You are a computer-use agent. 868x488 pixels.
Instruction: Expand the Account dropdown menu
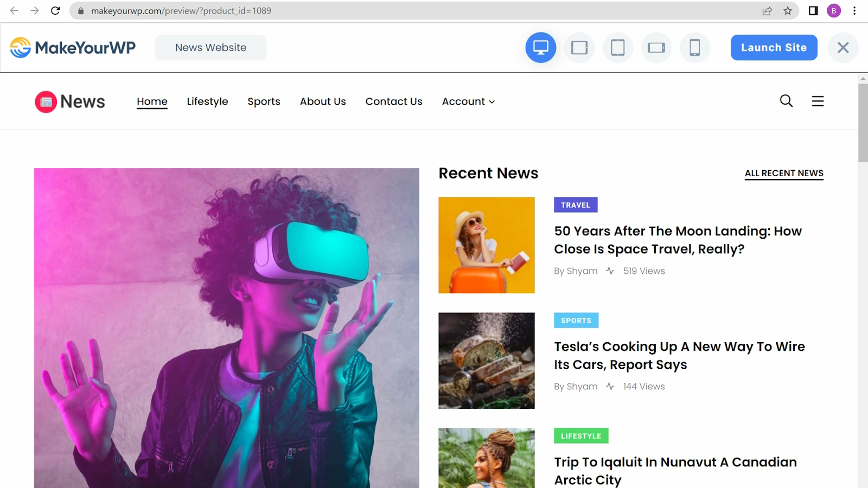click(469, 101)
